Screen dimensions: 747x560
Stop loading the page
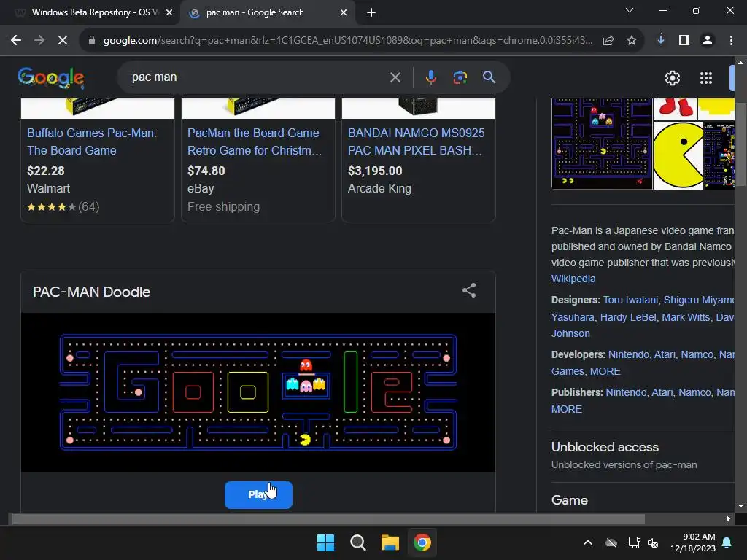[63, 41]
